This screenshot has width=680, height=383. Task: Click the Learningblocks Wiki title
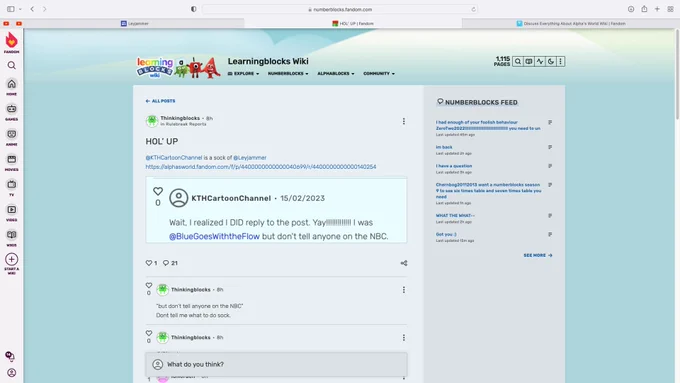click(x=268, y=62)
